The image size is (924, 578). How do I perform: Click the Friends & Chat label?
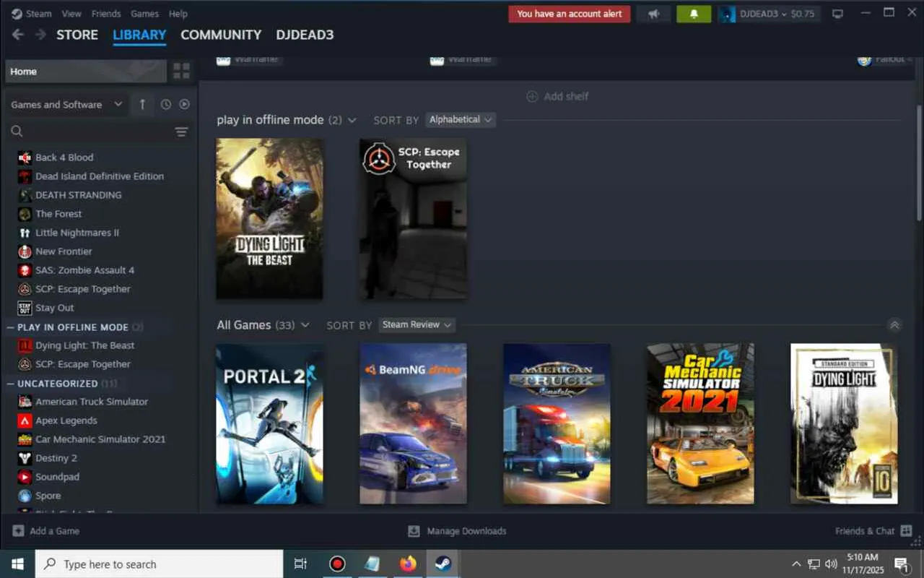click(865, 531)
